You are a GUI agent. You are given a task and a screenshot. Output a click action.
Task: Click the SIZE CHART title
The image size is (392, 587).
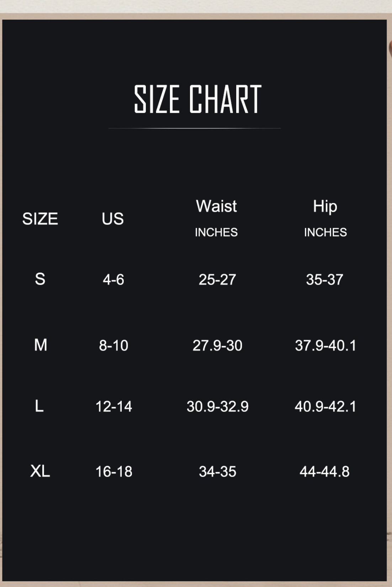198,99
